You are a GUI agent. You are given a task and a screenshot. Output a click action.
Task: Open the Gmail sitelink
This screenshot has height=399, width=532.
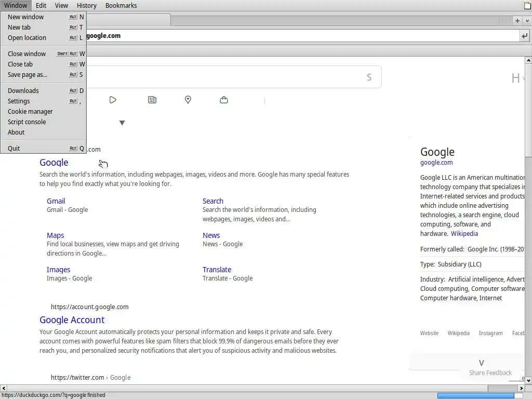tap(56, 201)
